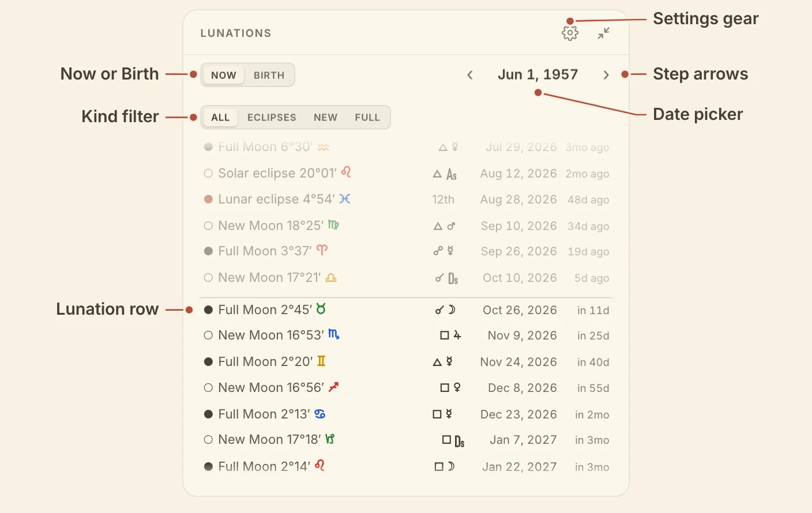Click the Capricorn glyph on New Moon 17°18′

(x=330, y=439)
